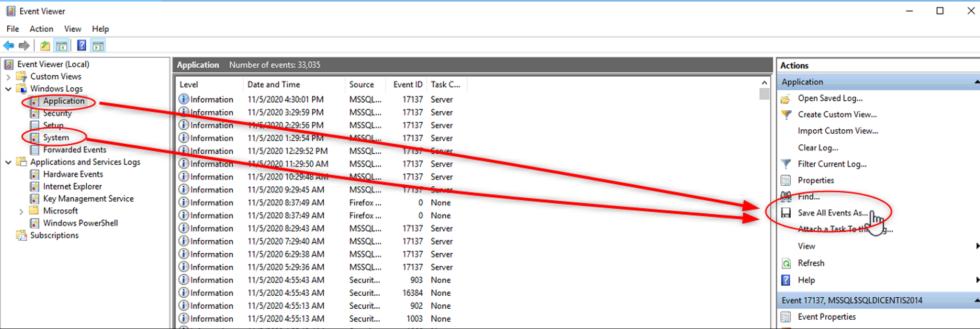
Task: Open the File menu
Action: coord(13,29)
